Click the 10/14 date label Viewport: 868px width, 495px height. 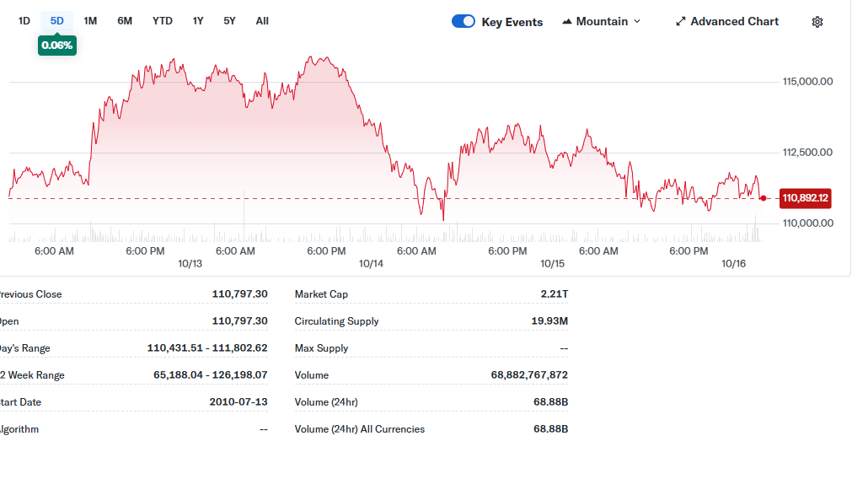(x=371, y=264)
